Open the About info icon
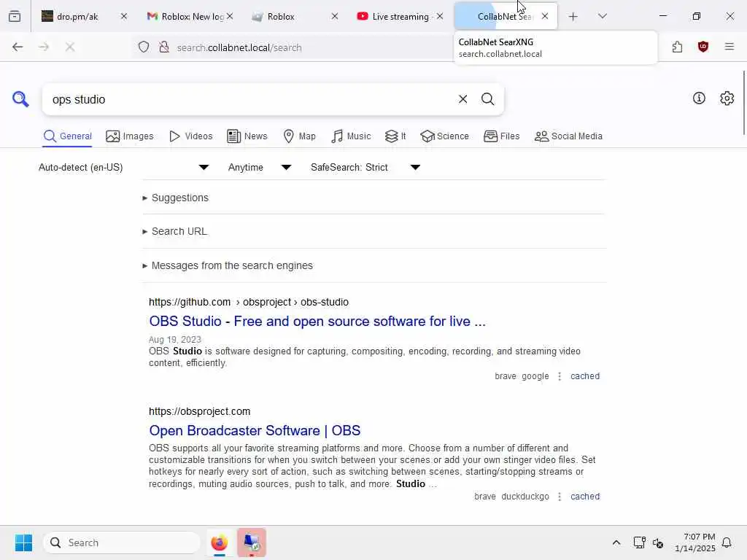747x560 pixels. [699, 98]
